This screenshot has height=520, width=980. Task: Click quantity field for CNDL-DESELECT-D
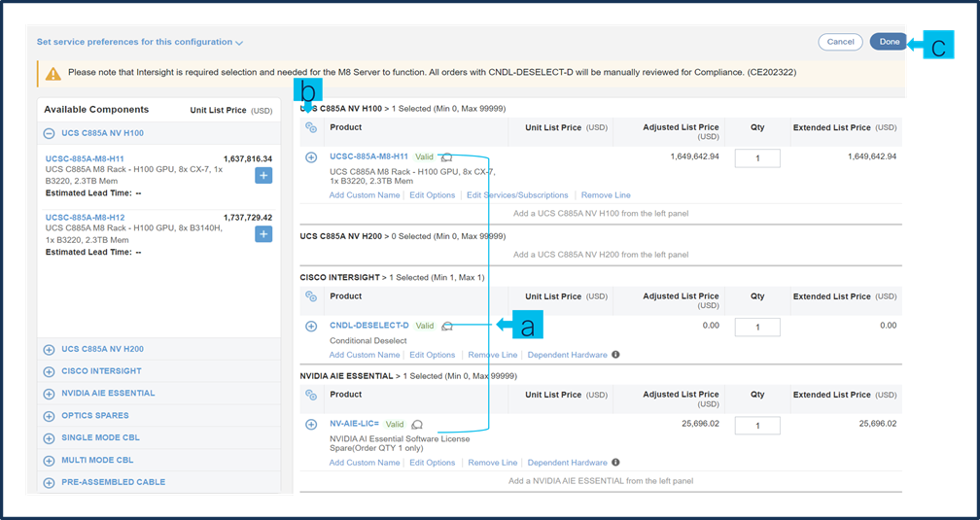(x=757, y=327)
